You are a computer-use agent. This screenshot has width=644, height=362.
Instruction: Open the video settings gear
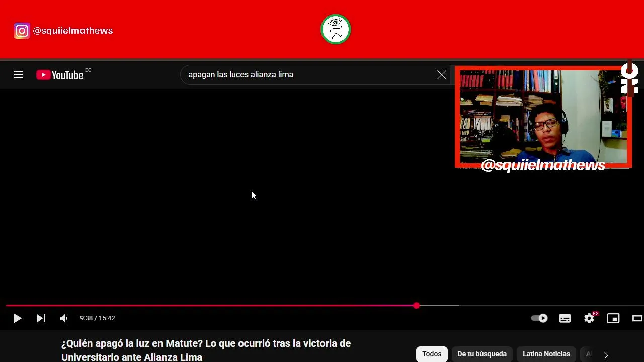click(x=589, y=318)
